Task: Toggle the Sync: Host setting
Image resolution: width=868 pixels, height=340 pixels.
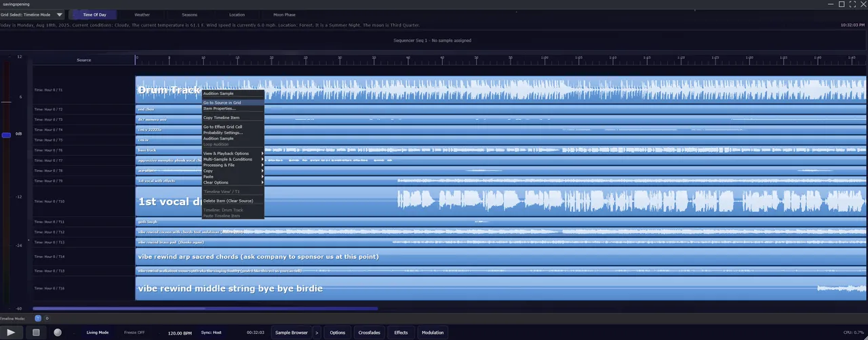Action: tap(211, 333)
